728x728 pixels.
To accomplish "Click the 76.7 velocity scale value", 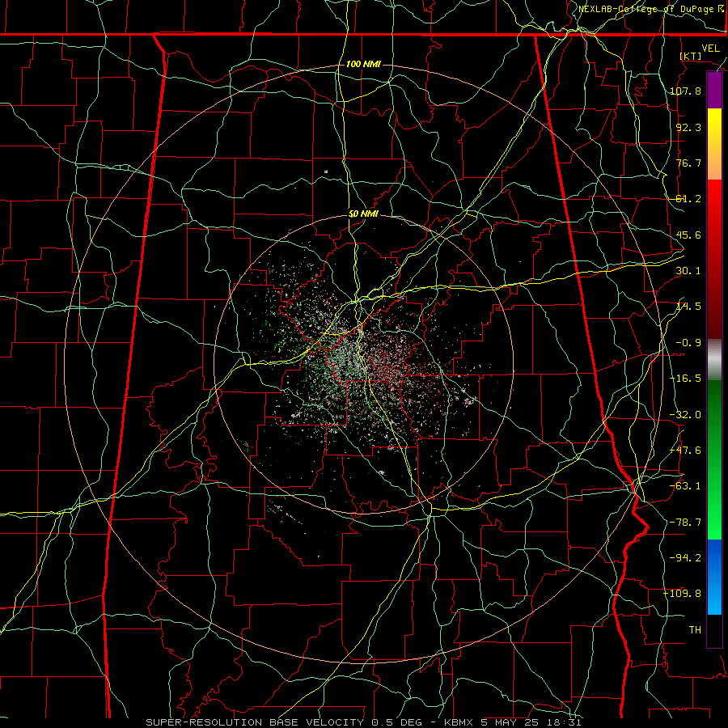I will (688, 163).
